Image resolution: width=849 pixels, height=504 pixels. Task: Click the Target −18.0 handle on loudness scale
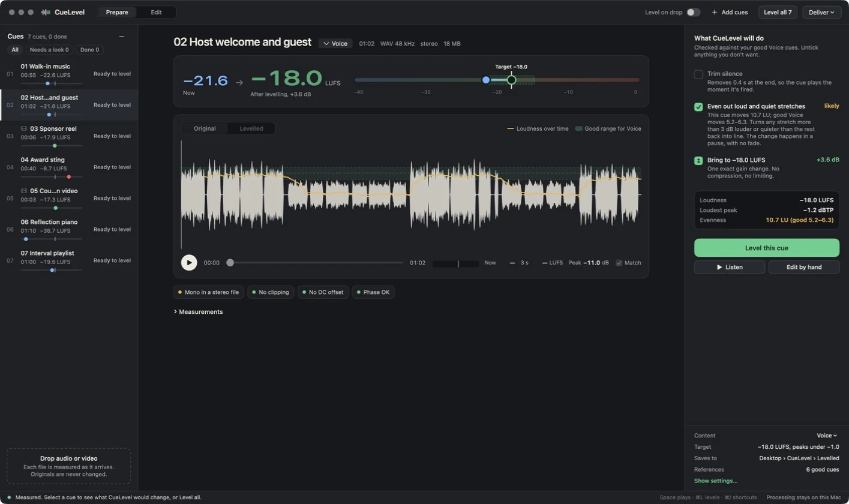click(511, 80)
